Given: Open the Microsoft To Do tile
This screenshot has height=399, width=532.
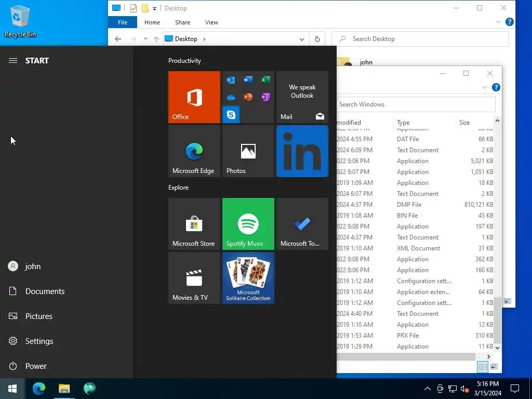Looking at the screenshot, I should (302, 224).
